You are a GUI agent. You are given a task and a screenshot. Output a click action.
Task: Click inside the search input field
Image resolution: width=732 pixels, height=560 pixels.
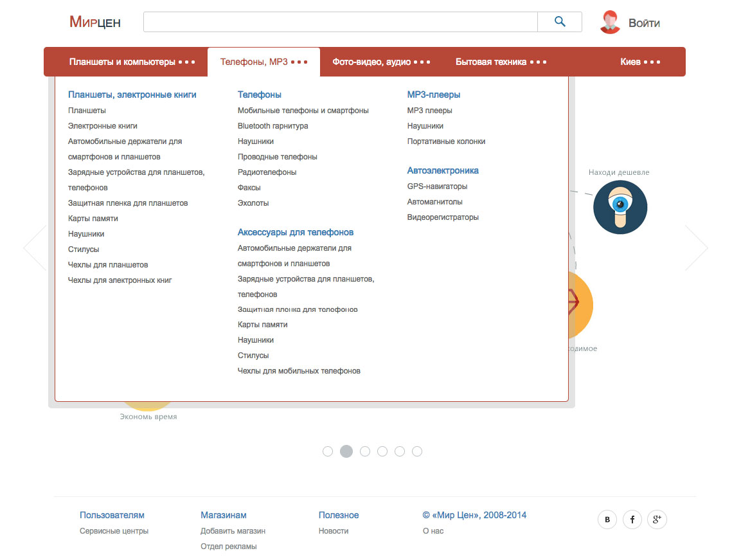coord(341,21)
